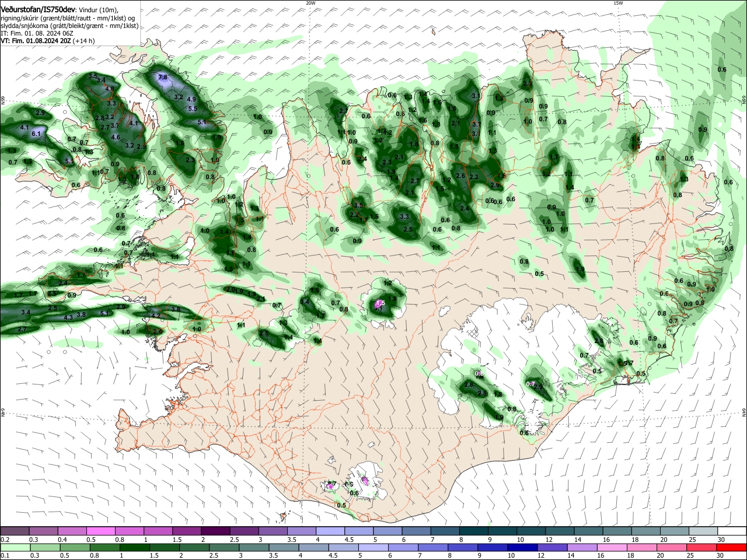Click the upper legend swatch for 0.2–0.3
Screen dimensions: 747x560
coord(15,531)
